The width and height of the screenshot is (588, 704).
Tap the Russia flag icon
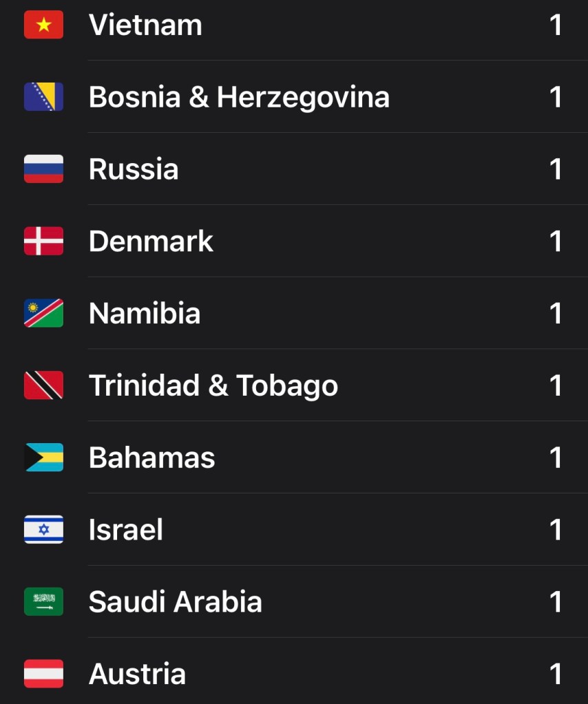tap(43, 169)
